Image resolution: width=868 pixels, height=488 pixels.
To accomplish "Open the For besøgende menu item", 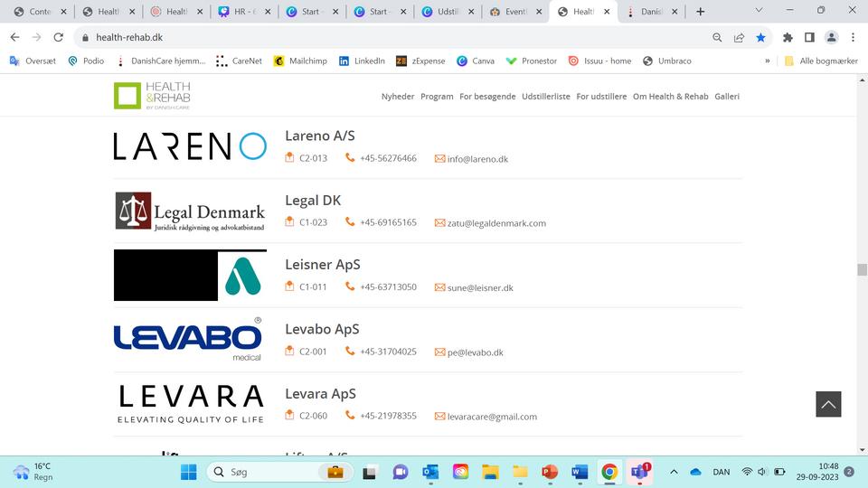I will pos(487,97).
